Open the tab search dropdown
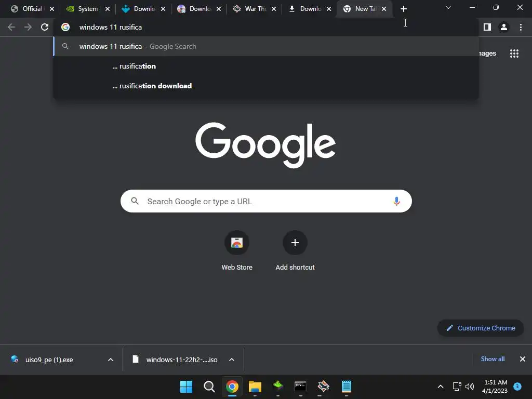The width and height of the screenshot is (532, 399). coord(448,7)
